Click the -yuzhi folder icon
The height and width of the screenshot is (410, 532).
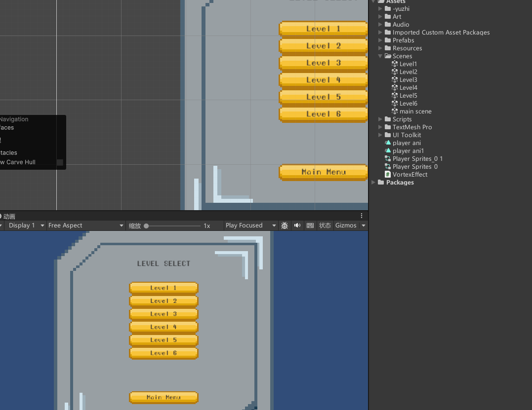coord(388,8)
